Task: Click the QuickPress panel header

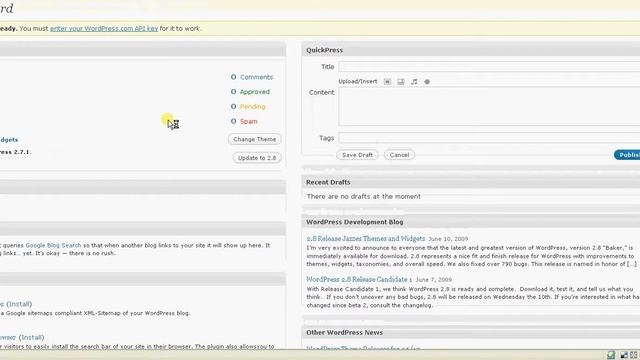Action: (x=471, y=50)
